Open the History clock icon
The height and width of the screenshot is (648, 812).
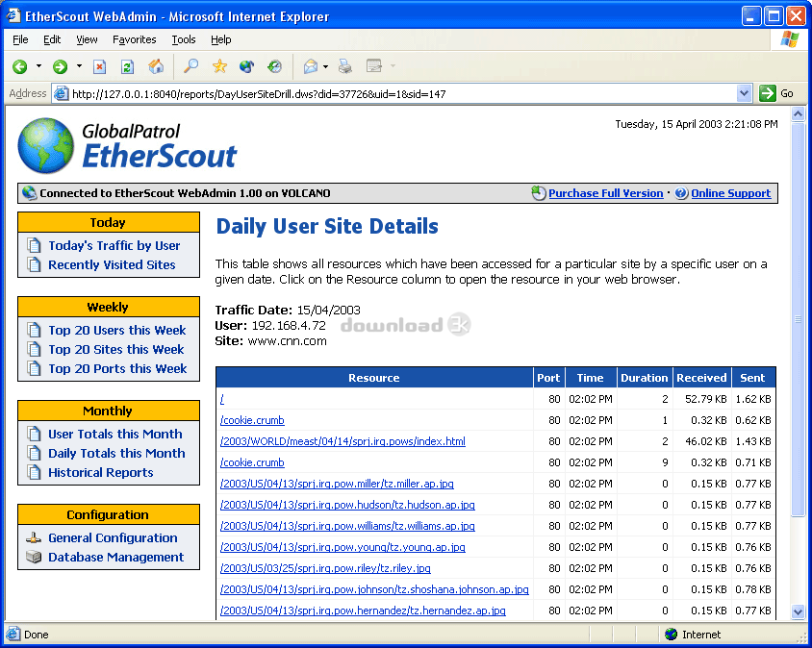click(x=274, y=66)
